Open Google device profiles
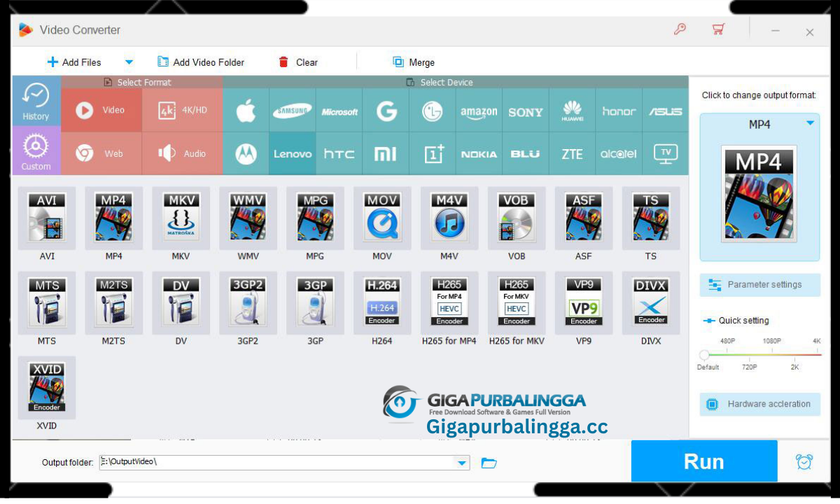 point(386,111)
